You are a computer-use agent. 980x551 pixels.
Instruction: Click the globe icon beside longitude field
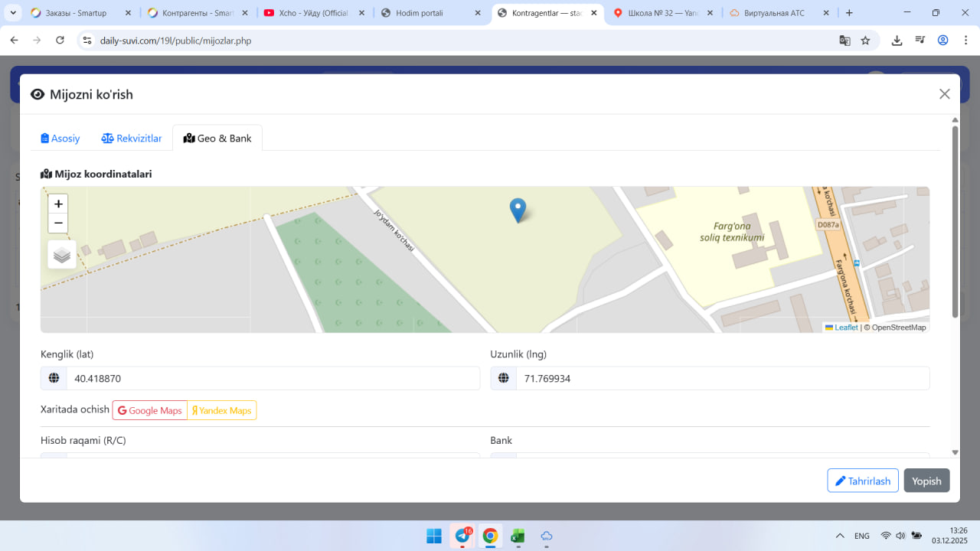pyautogui.click(x=504, y=378)
